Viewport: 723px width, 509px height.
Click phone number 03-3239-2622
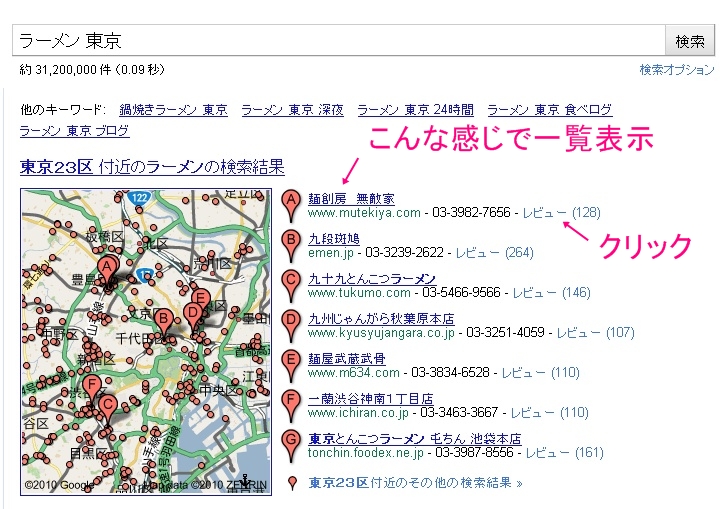tap(404, 253)
